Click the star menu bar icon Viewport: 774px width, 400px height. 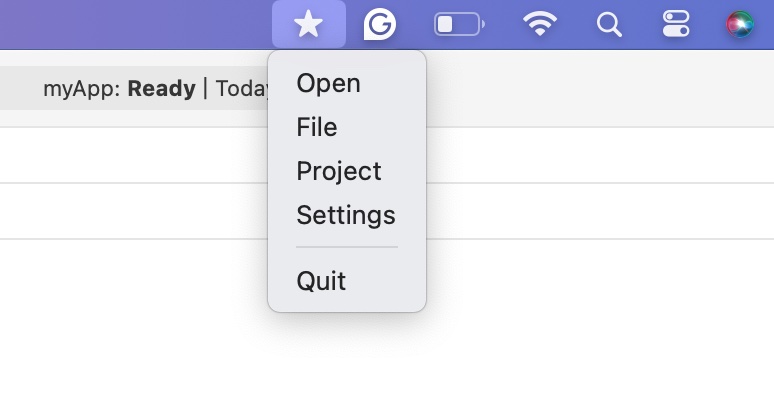pos(309,24)
